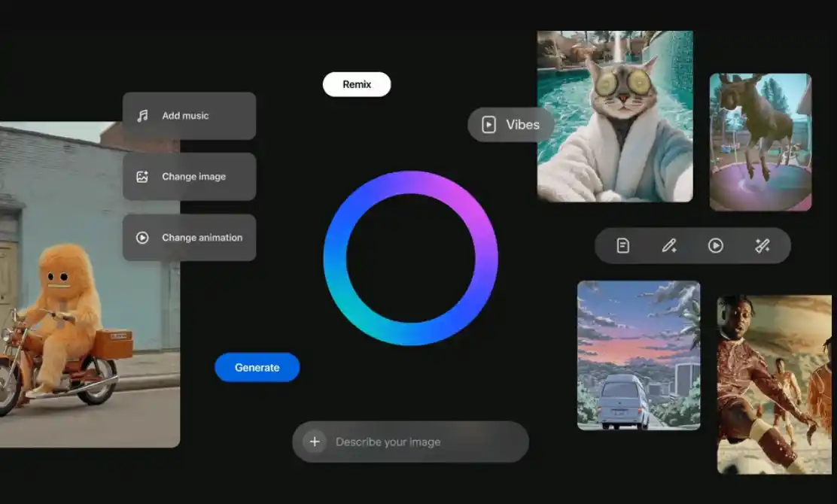Click the blue-purple gradient ring
This screenshot has width=837, height=504.
tap(410, 181)
